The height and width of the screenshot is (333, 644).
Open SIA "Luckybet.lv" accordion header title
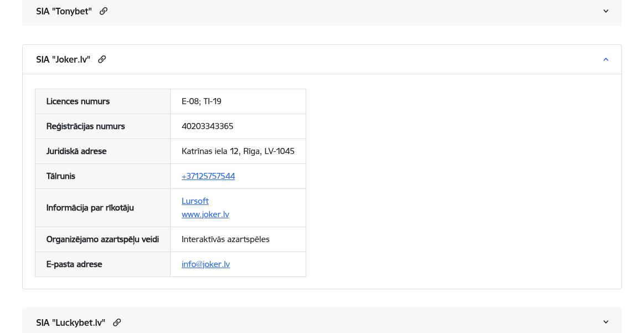71,322
